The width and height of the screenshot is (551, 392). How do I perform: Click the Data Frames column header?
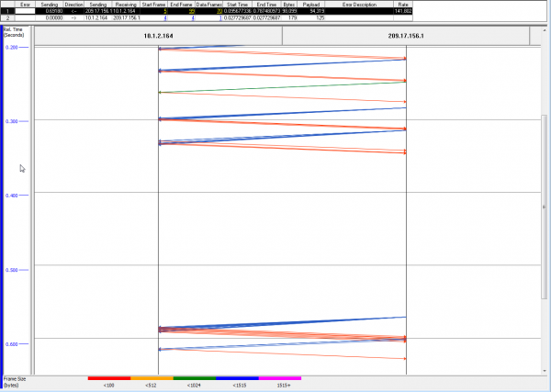click(x=209, y=5)
